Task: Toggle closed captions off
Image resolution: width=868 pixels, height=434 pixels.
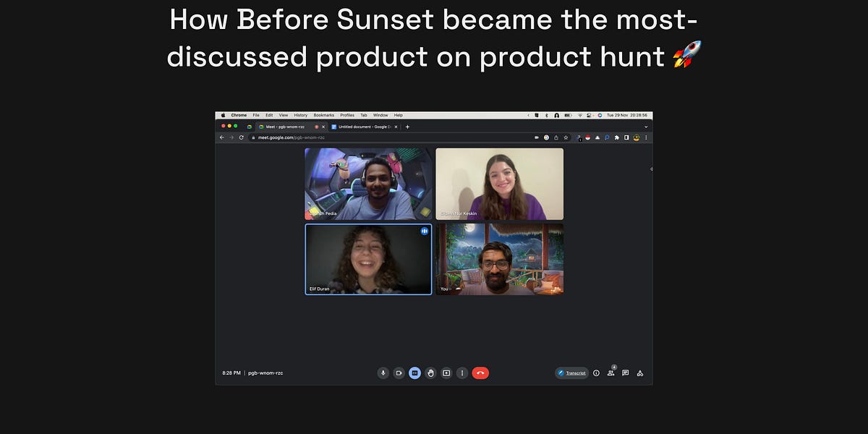Action: coord(414,373)
